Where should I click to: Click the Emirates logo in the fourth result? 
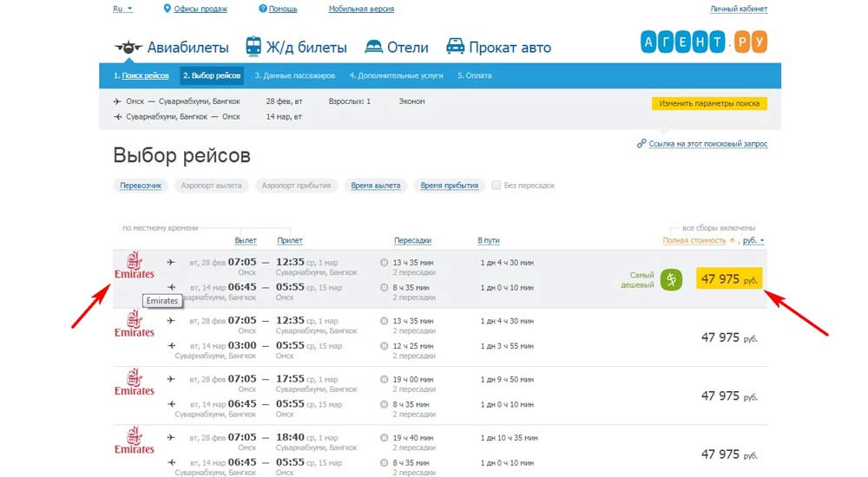(x=134, y=441)
